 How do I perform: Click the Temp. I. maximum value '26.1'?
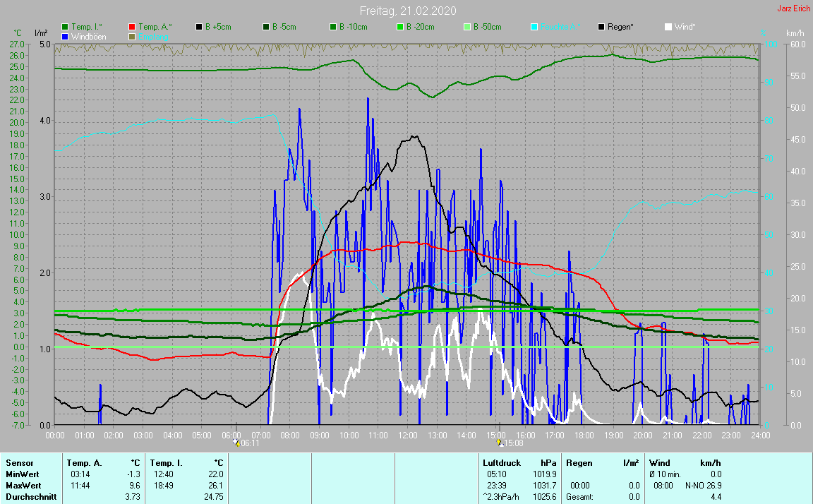[216, 486]
